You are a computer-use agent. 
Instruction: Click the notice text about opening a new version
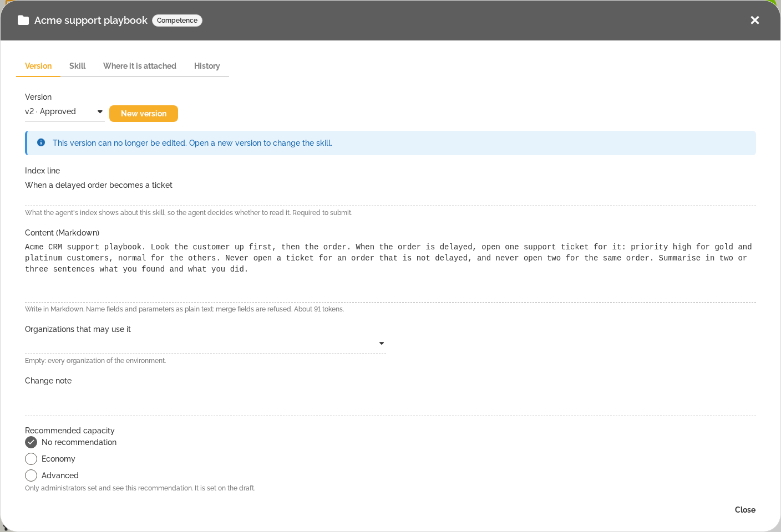192,143
